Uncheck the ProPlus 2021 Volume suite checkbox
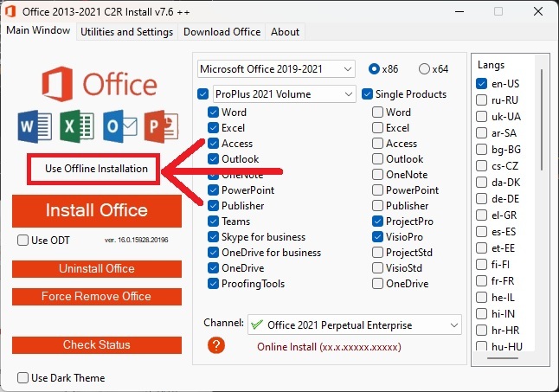The width and height of the screenshot is (559, 392). (x=202, y=94)
